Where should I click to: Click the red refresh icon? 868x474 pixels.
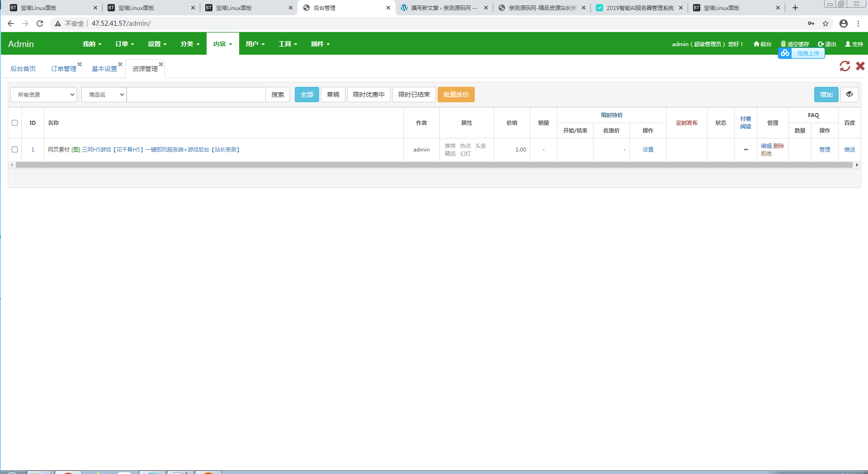point(844,66)
